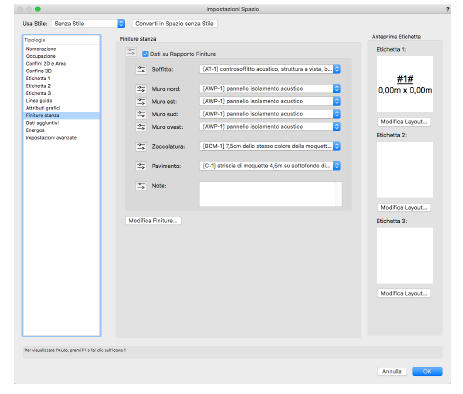Click Converti in Spazio senza Stile button
The image size is (463, 394).
click(x=175, y=24)
